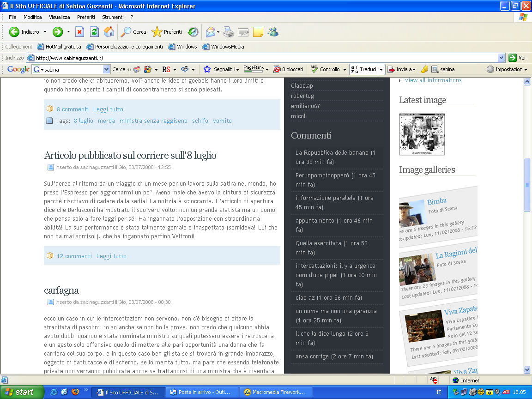Open the Latest image thumbnail

click(x=422, y=134)
